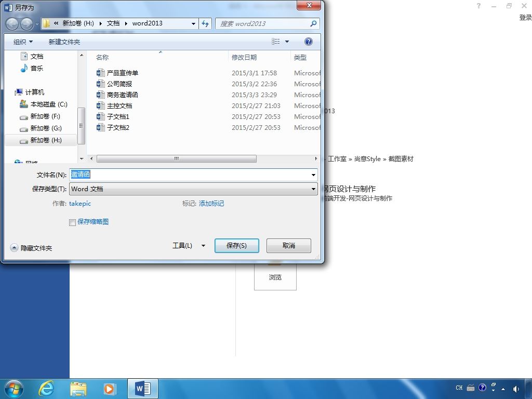
Task: Click the refresh button beside the address bar
Action: [205, 23]
